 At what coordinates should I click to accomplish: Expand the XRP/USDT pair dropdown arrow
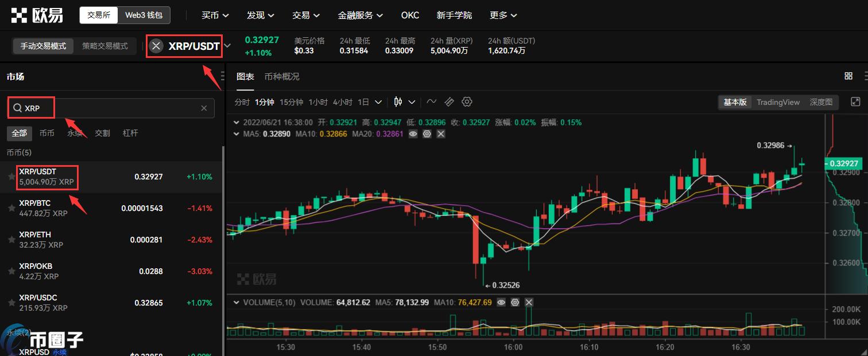click(x=228, y=46)
